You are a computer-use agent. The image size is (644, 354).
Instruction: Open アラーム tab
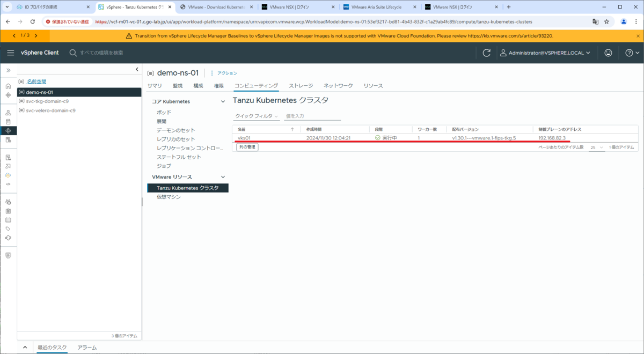pos(87,348)
